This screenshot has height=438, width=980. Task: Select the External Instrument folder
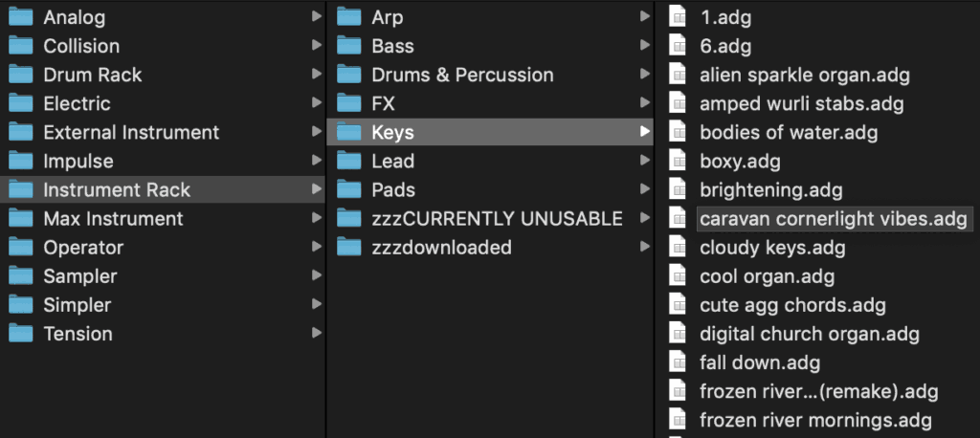[163, 133]
